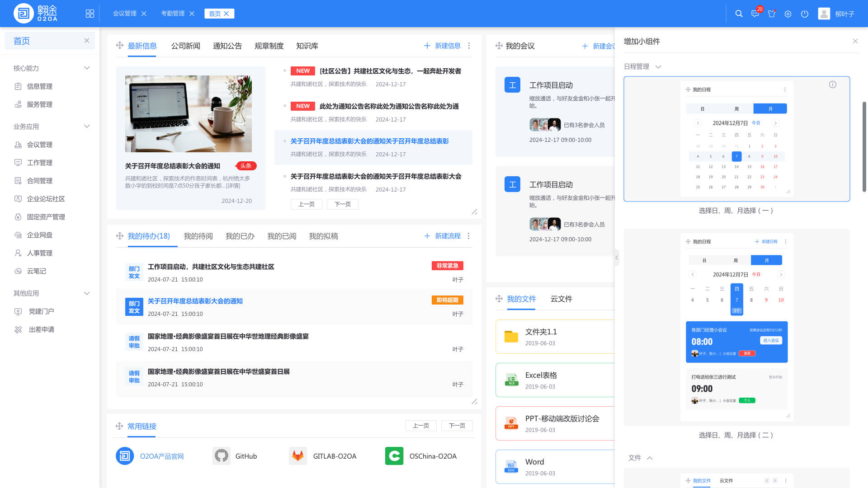Toggle second widget calendar to 月 view
Viewport: 868px width, 488px height.
[766, 260]
